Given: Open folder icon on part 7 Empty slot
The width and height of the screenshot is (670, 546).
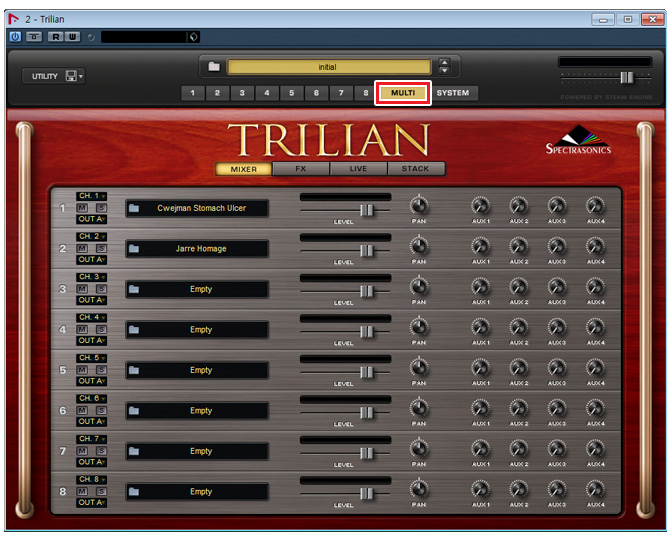Looking at the screenshot, I should click(134, 451).
